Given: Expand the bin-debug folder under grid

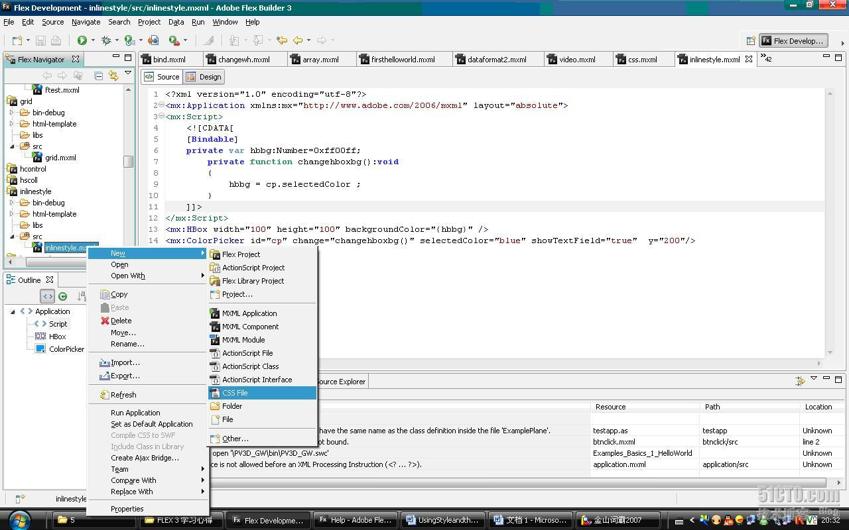Looking at the screenshot, I should (12, 113).
